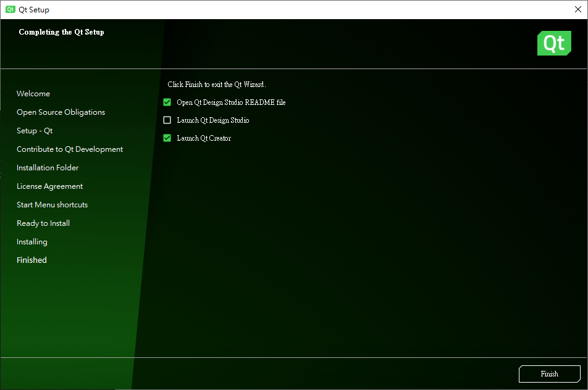
Task: Uncheck Launch Qt Creator checkbox
Action: [x=167, y=138]
